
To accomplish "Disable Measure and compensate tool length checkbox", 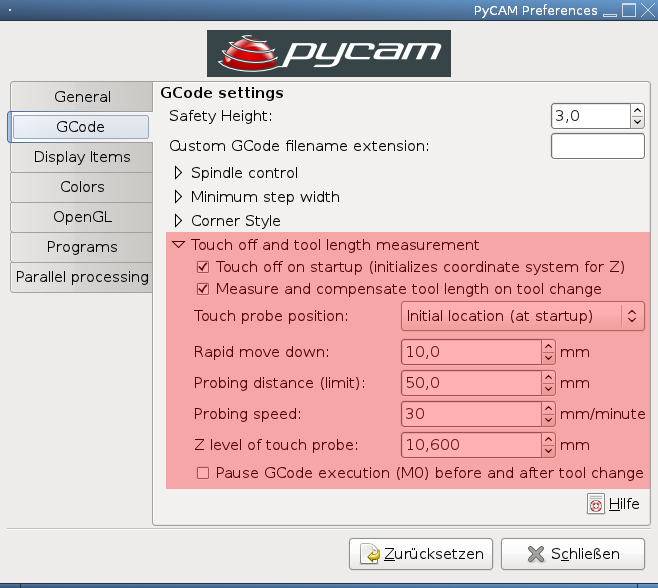I will click(204, 289).
